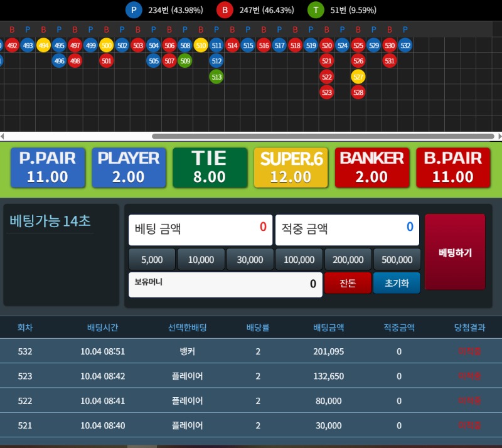Click red round 523 banker marker
The height and width of the screenshot is (448, 502).
tap(326, 92)
